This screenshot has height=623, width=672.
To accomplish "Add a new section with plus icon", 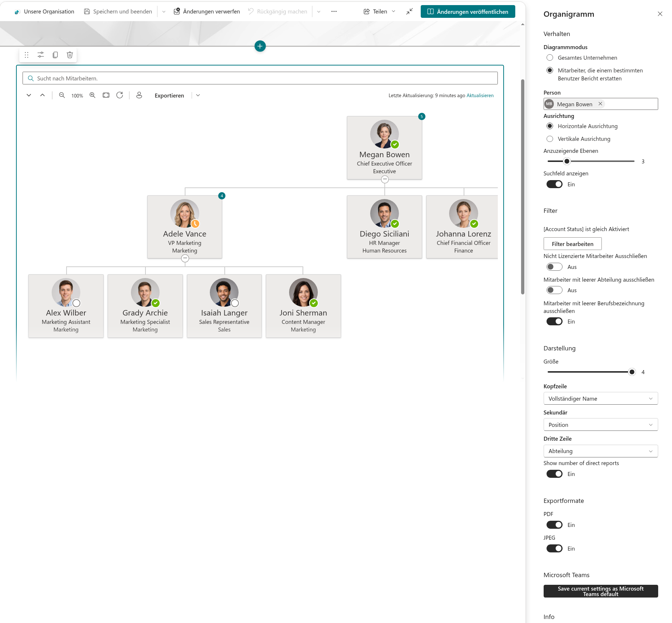I will (x=260, y=46).
